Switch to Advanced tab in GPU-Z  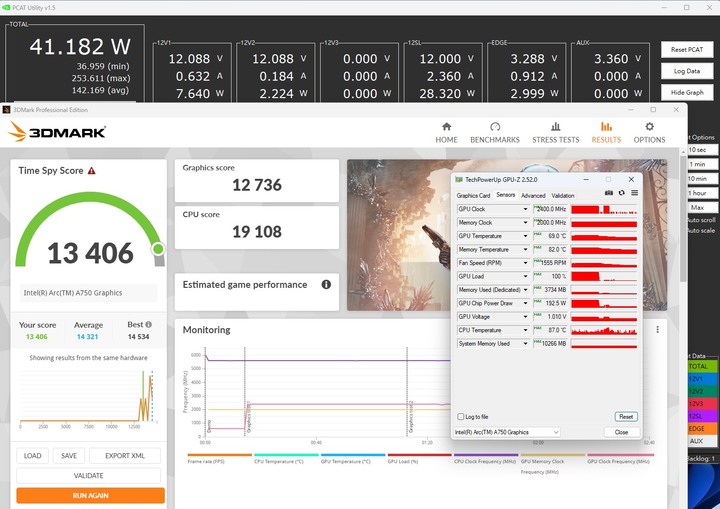pos(533,196)
